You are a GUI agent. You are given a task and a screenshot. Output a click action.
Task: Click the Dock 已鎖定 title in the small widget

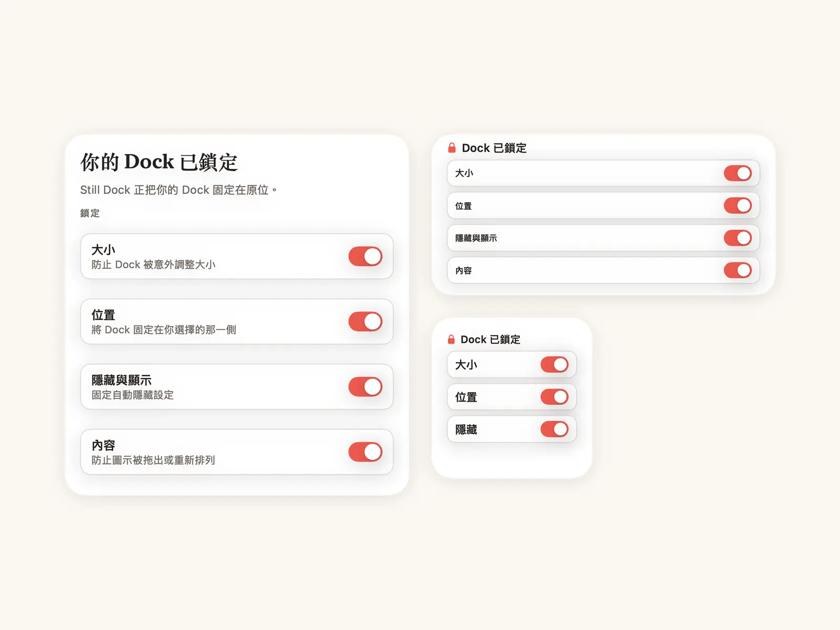click(490, 340)
